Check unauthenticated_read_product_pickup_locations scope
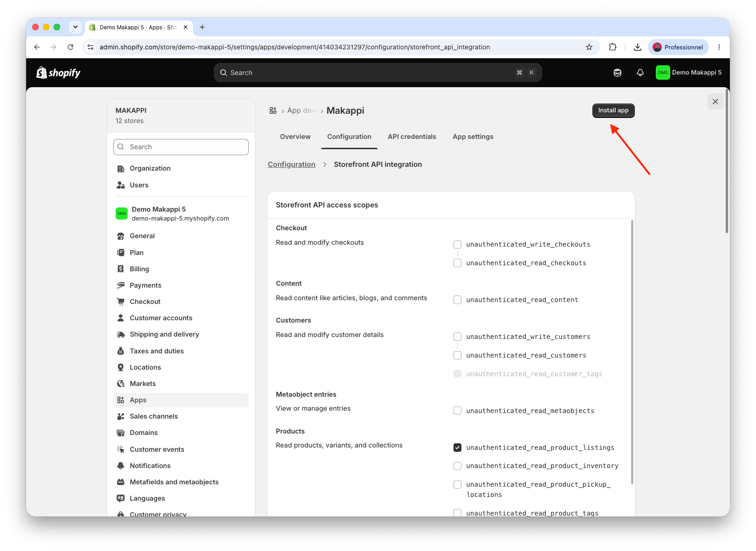 point(458,484)
